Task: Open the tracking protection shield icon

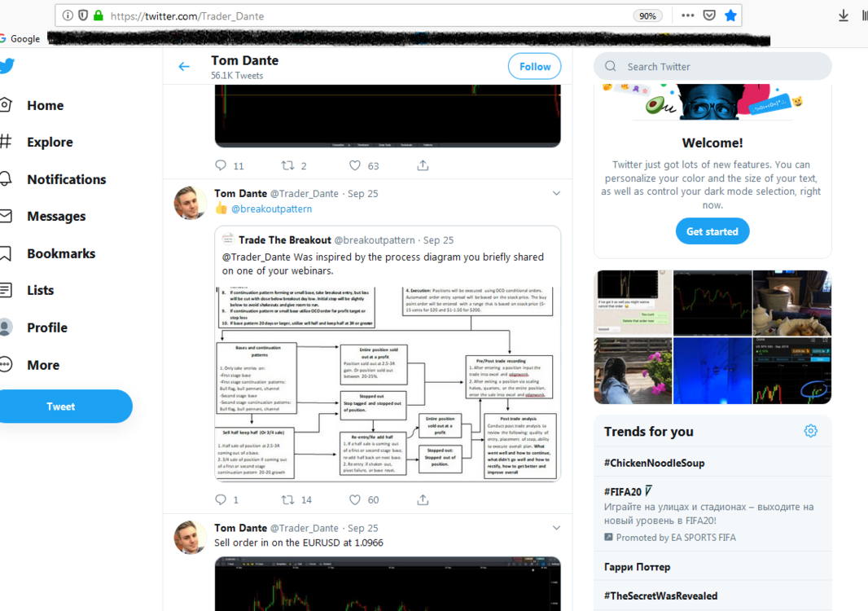Action: point(83,15)
